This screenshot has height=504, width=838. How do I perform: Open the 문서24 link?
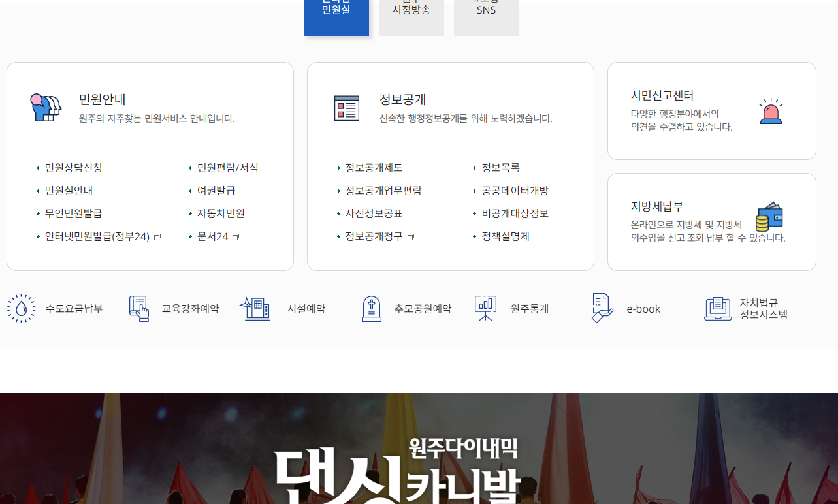point(213,236)
